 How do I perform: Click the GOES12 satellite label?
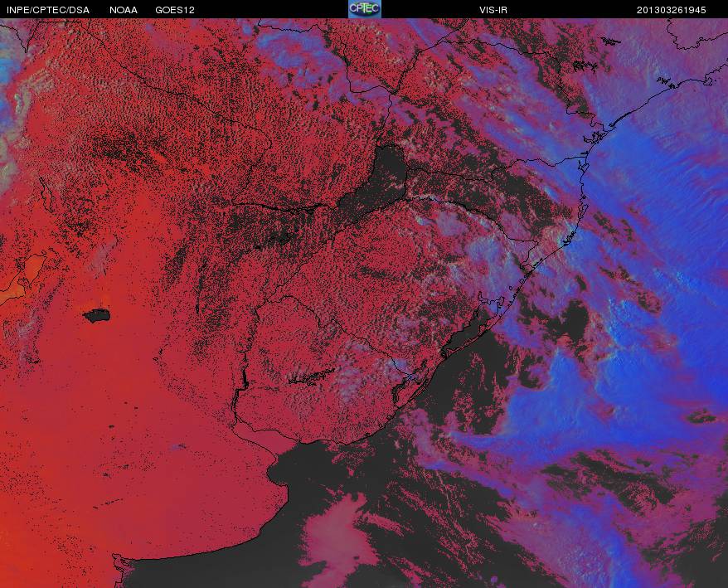pyautogui.click(x=175, y=10)
